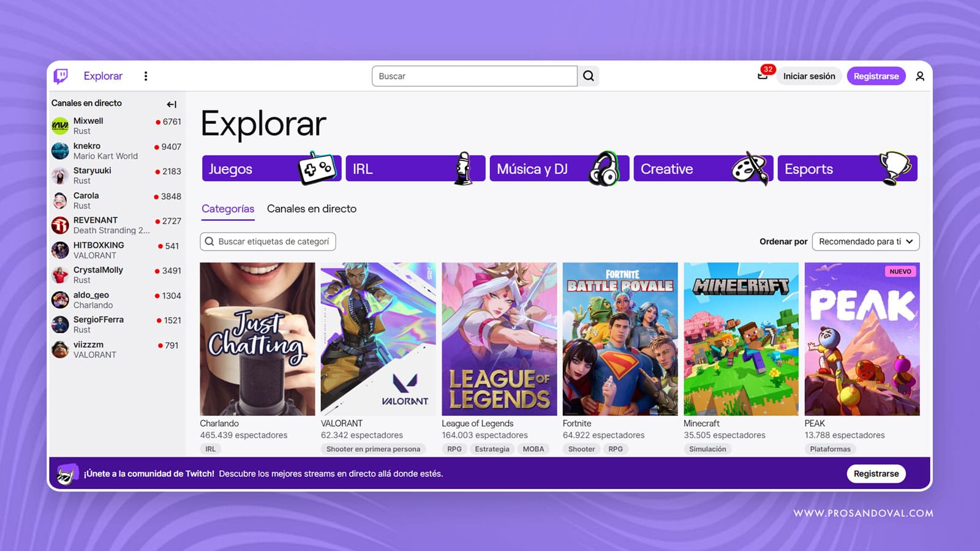Viewport: 980px width, 551px height.
Task: Switch to the Categorías tab
Action: [228, 209]
